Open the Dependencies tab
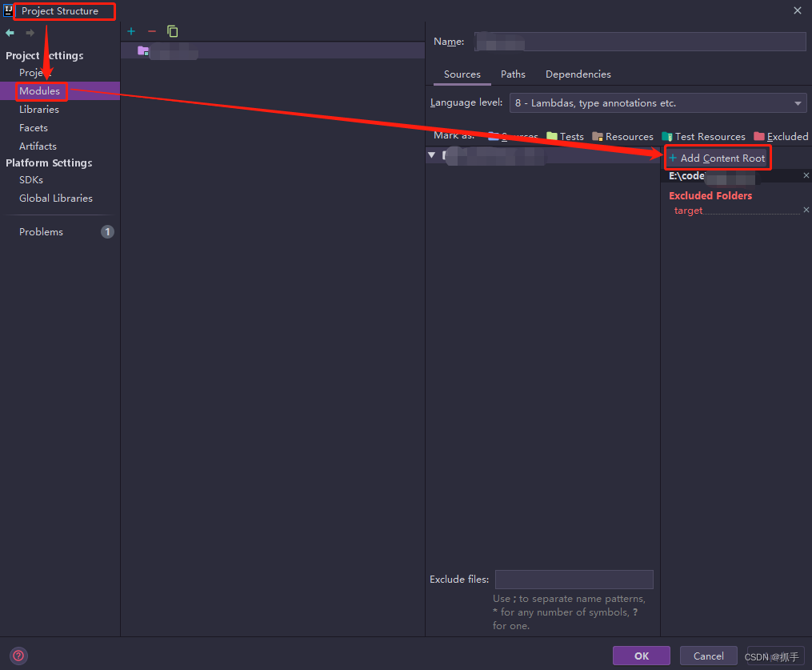Viewport: 812px width, 670px height. (578, 74)
